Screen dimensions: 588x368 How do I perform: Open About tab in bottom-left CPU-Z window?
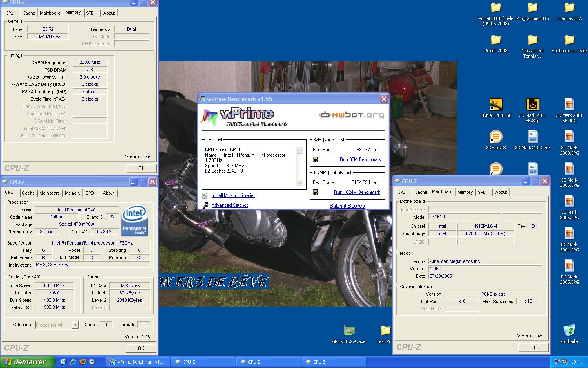tap(109, 193)
